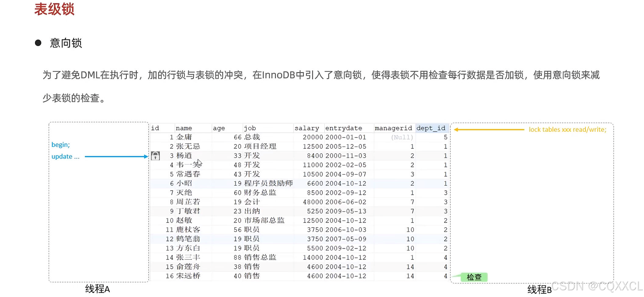This screenshot has width=644, height=297.
Task: Click the job cell 销售总监
Action: pos(260,257)
